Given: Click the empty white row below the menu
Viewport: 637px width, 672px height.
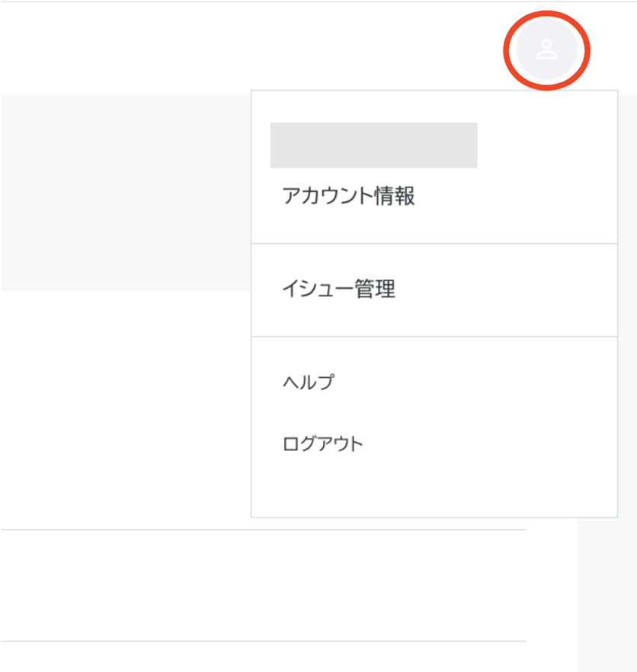Looking at the screenshot, I should click(259, 585).
